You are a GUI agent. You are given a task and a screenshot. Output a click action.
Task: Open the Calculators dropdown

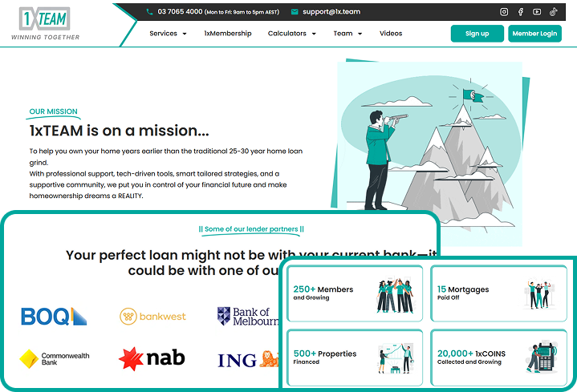click(291, 34)
